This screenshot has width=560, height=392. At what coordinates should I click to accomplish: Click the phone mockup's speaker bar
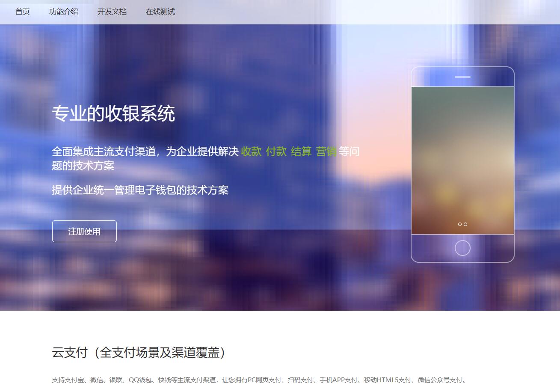point(462,77)
